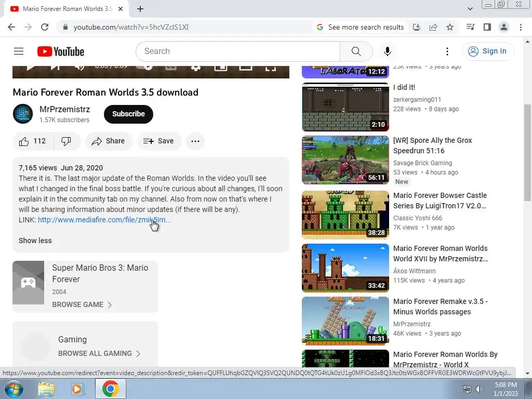Open Spore Ally the Grox Speedrun title
The width and height of the screenshot is (532, 399).
coord(433,145)
